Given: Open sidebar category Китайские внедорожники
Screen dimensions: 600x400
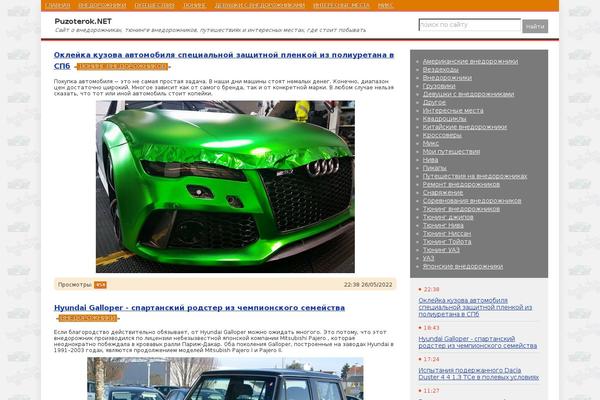Looking at the screenshot, I should click(x=465, y=127).
